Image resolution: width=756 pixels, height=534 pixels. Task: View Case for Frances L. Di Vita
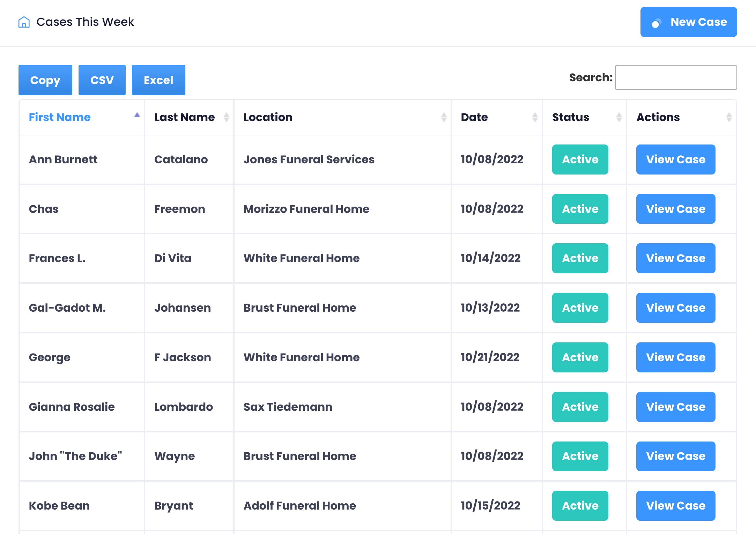click(675, 258)
